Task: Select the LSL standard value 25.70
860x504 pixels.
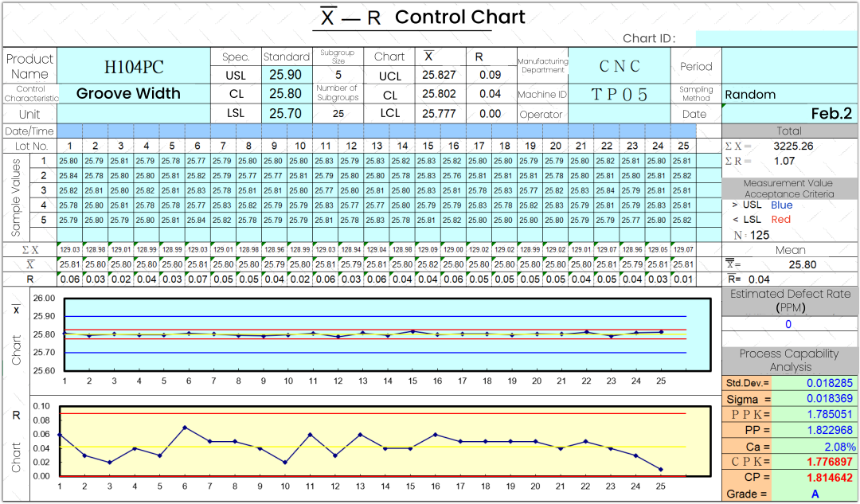Action: [285, 113]
